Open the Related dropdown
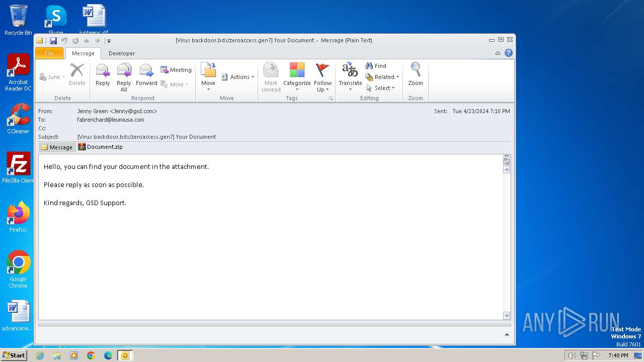This screenshot has height=362, width=644. (x=382, y=77)
